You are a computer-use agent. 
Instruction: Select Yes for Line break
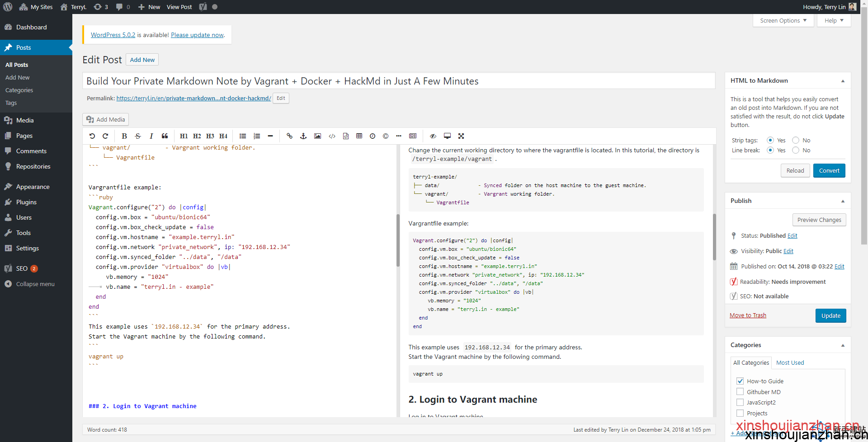pyautogui.click(x=770, y=150)
